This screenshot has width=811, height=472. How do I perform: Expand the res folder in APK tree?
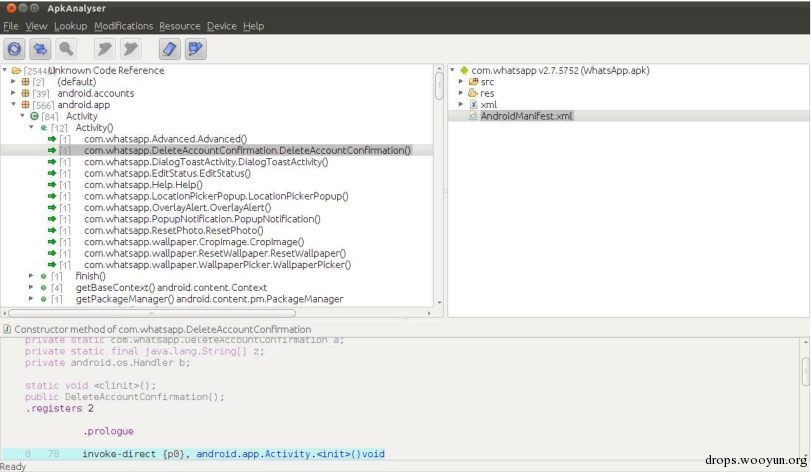point(460,93)
